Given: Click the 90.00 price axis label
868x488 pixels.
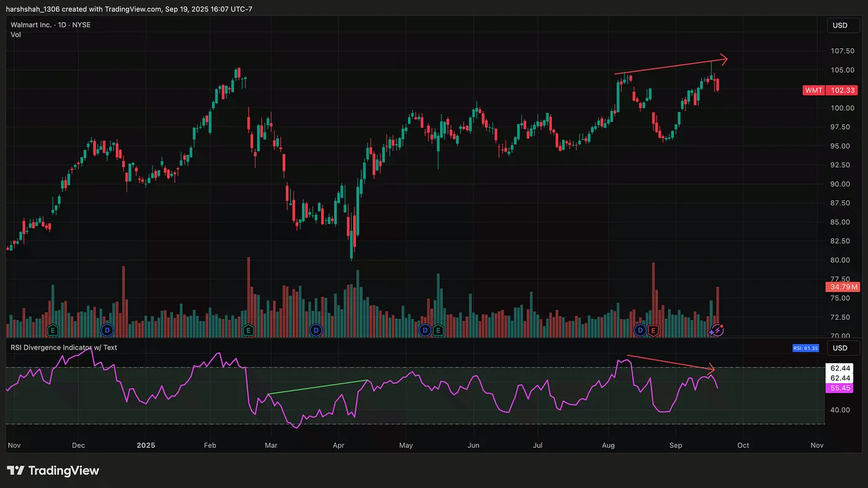Looking at the screenshot, I should pos(842,184).
